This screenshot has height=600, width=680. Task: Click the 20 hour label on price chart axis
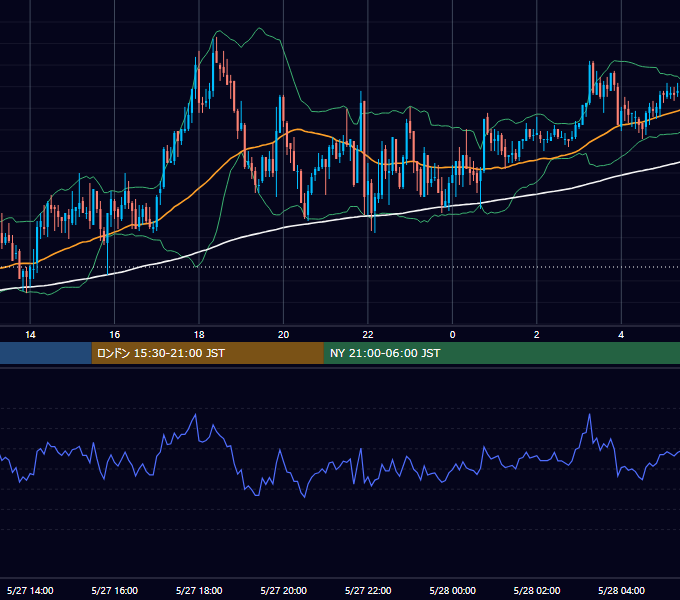283,335
